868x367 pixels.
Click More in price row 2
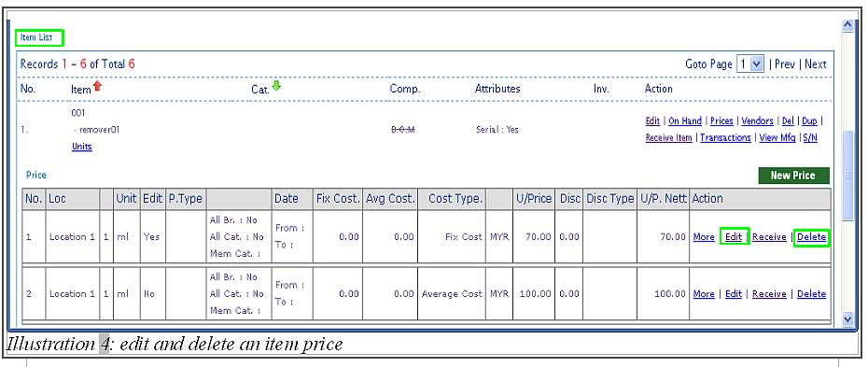(x=704, y=294)
